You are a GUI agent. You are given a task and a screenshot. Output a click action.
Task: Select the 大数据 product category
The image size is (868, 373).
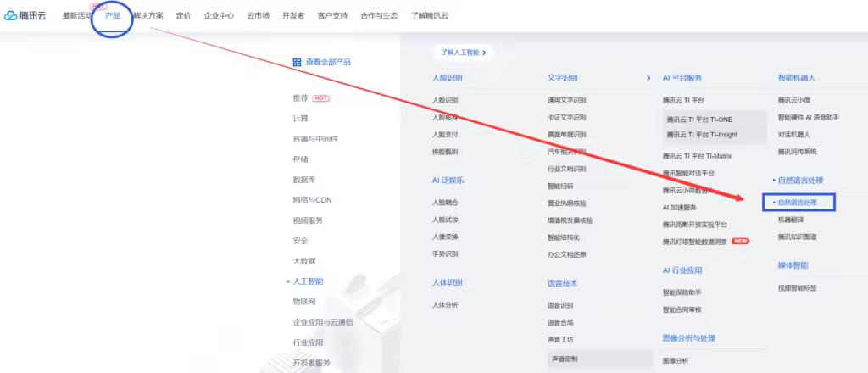tap(304, 260)
